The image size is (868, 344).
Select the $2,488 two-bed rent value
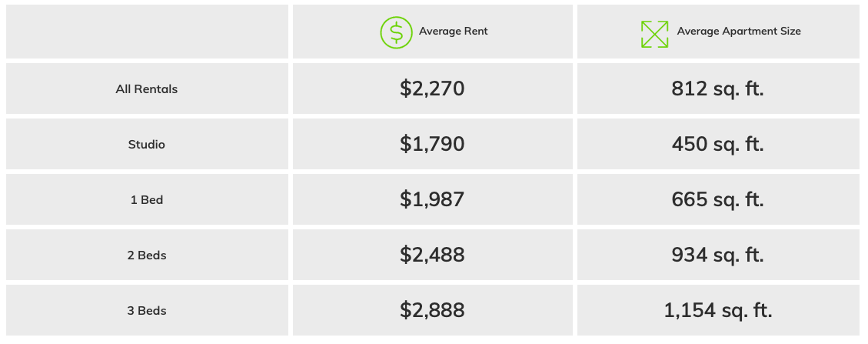[x=432, y=255]
